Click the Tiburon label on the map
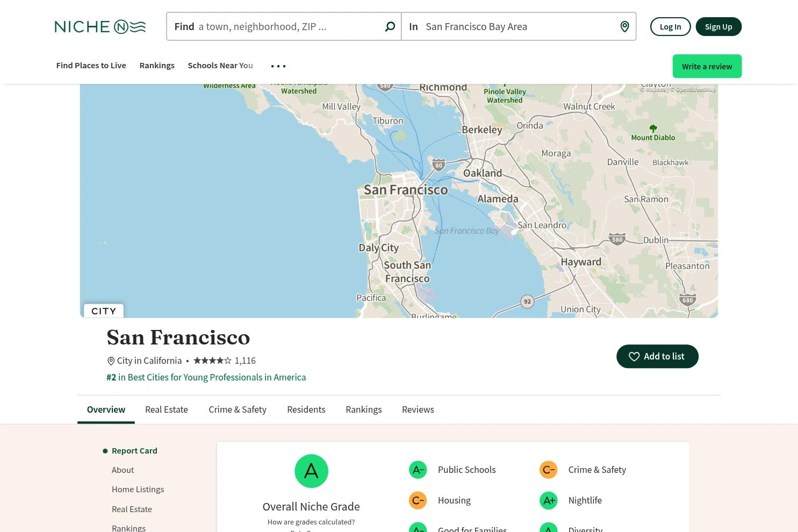798x532 pixels. [388, 121]
